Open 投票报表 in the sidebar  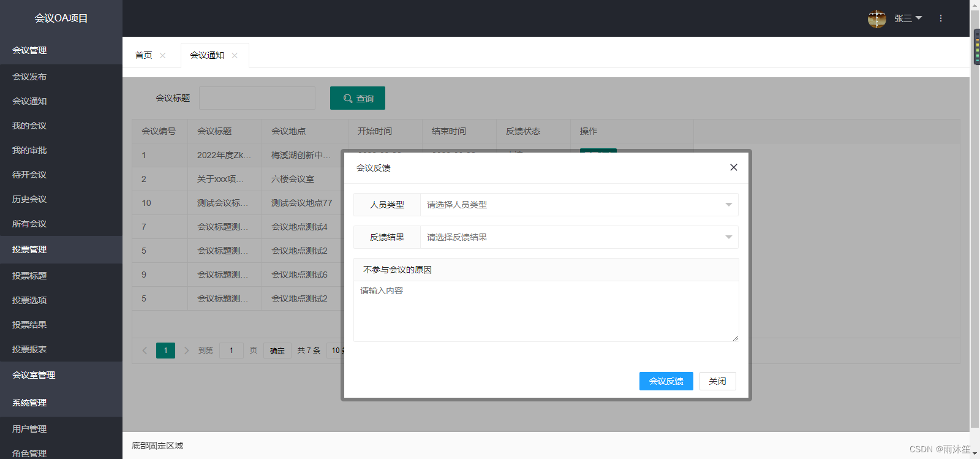pyautogui.click(x=61, y=349)
